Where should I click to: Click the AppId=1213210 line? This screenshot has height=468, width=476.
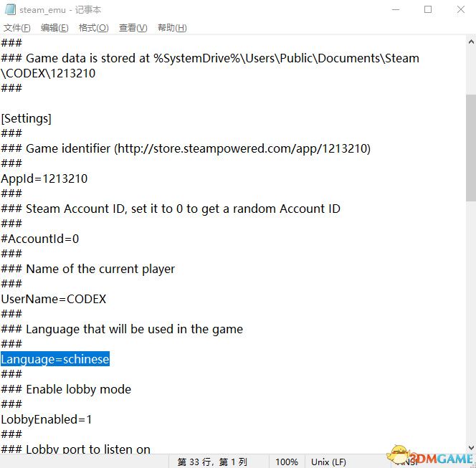[x=44, y=178]
